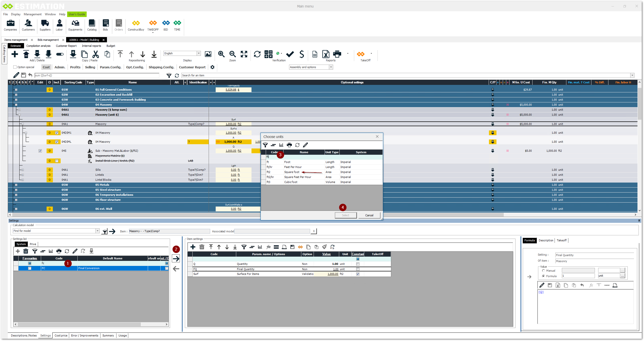
Task: Click Cancel in Choose units dialog
Action: pos(369,215)
